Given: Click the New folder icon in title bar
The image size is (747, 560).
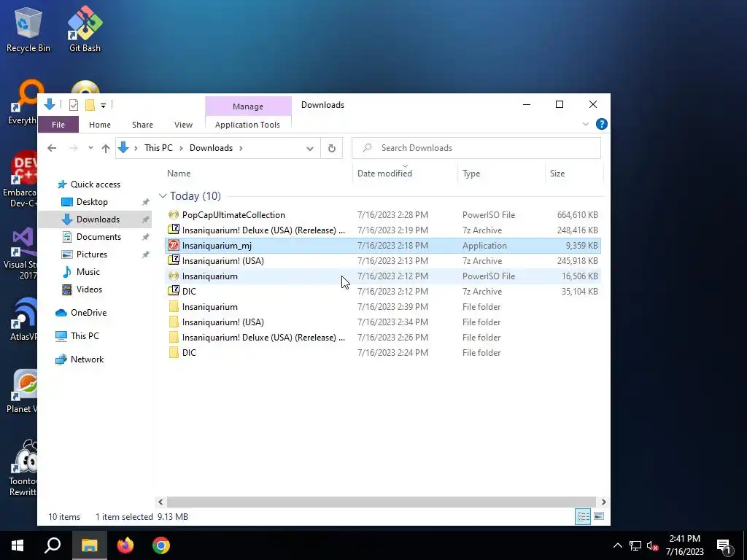Looking at the screenshot, I should tap(90, 105).
